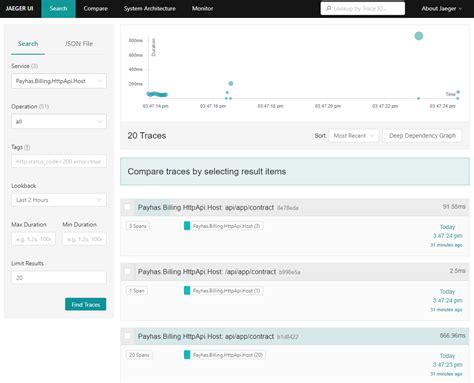Open the Lookback dropdown
Screen dimensions: 474x383
coord(59,200)
